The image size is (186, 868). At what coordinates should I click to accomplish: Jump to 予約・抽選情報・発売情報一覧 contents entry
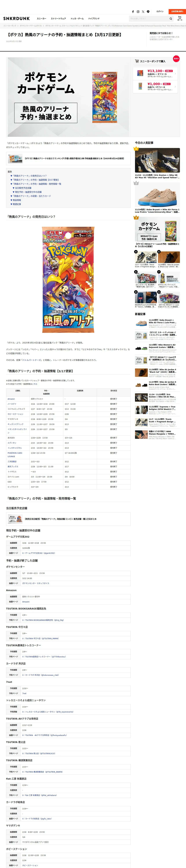tap(36, 184)
